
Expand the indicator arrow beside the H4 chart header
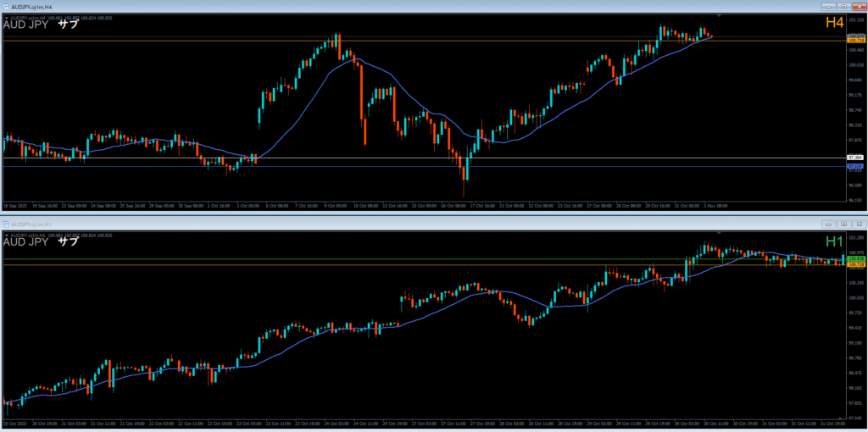[5, 19]
